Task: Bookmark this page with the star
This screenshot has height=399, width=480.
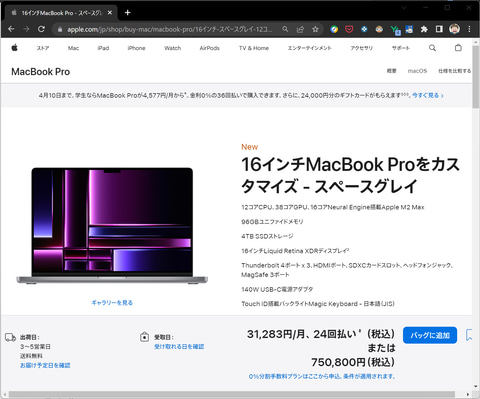Action: click(x=315, y=29)
